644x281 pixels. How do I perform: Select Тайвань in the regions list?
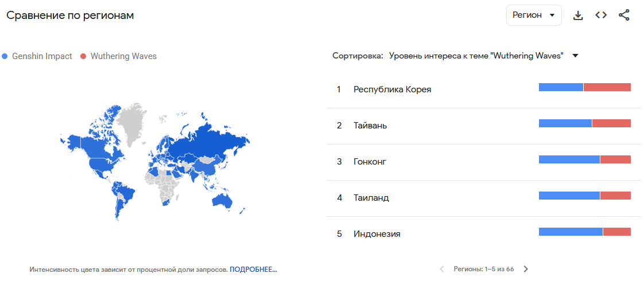[x=370, y=126]
